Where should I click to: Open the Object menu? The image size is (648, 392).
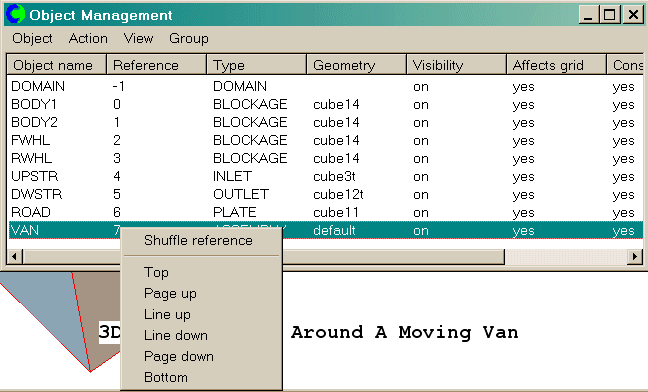[32, 38]
